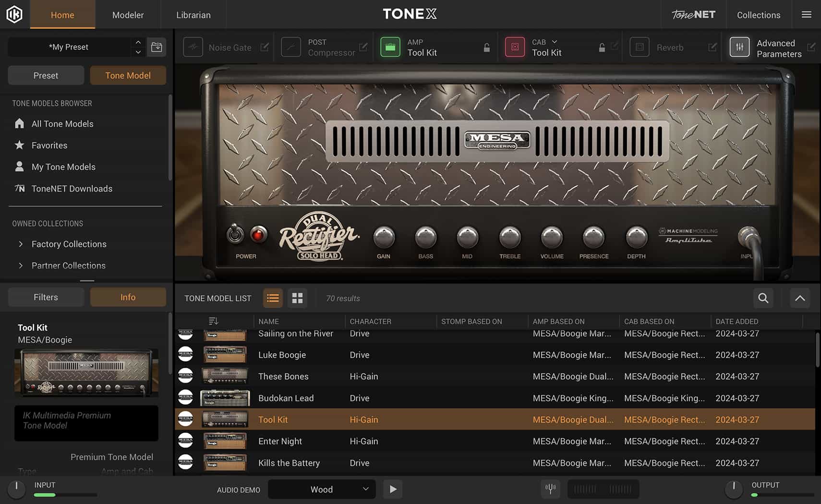Lock the AMP Tool Kit settings
Image resolution: width=821 pixels, height=504 pixels.
(x=486, y=48)
